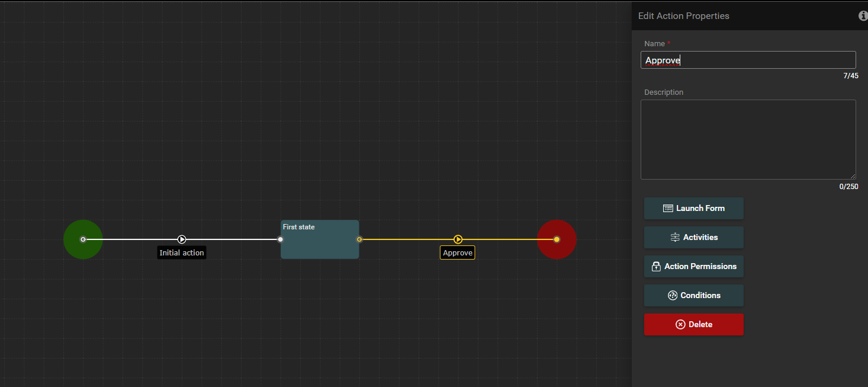Open the Activities configuration

click(x=693, y=238)
